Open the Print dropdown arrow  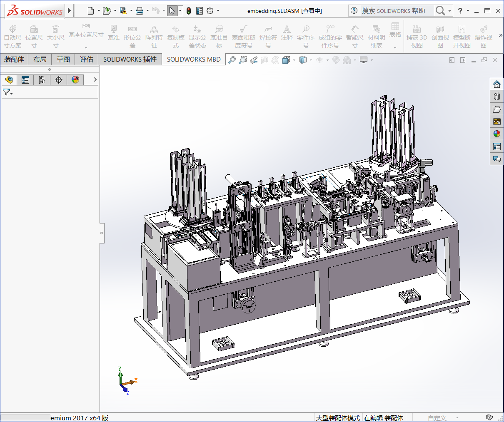(x=147, y=11)
